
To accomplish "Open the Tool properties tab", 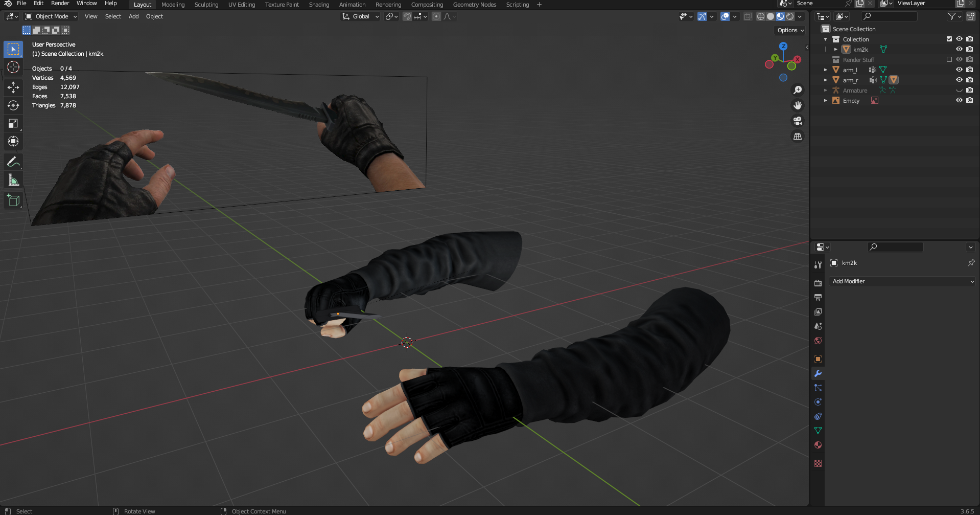I will click(818, 264).
